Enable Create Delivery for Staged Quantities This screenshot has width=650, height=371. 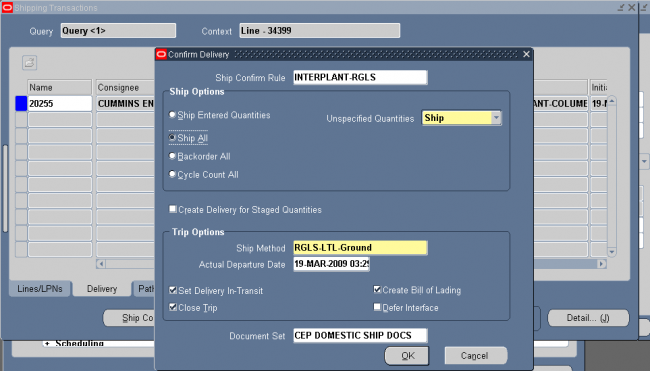[173, 209]
